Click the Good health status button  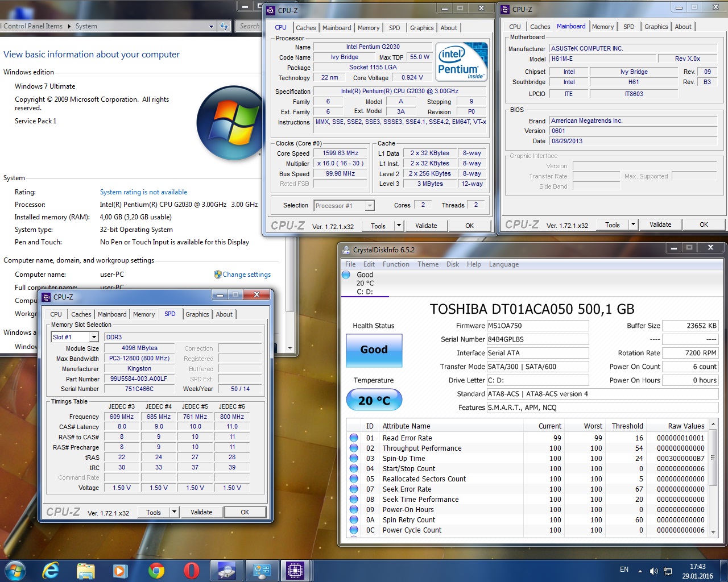tap(374, 350)
